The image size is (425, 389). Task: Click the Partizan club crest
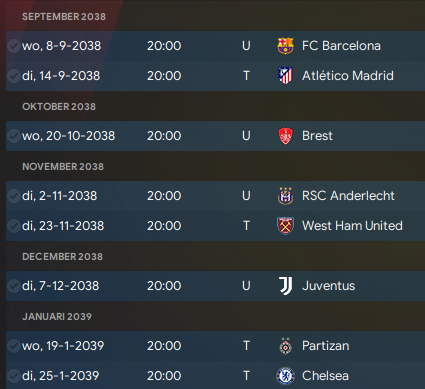(285, 346)
